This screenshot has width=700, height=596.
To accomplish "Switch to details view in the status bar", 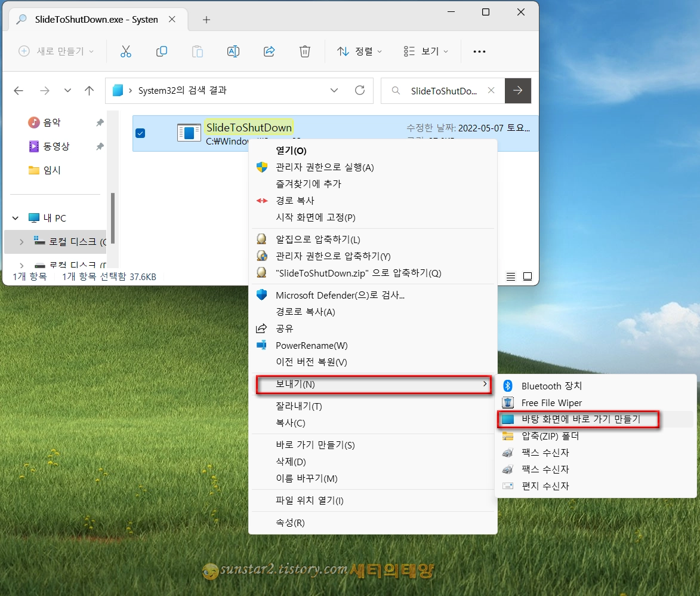I will tap(510, 276).
